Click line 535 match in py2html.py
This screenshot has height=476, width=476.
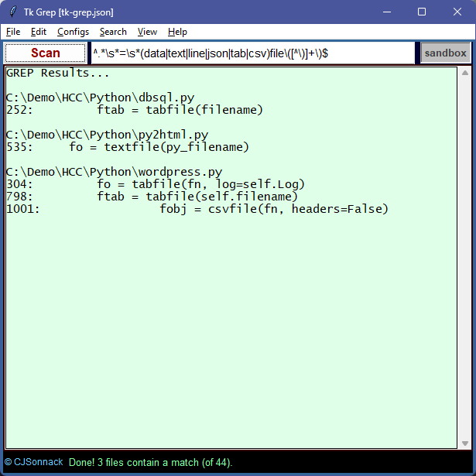point(128,147)
